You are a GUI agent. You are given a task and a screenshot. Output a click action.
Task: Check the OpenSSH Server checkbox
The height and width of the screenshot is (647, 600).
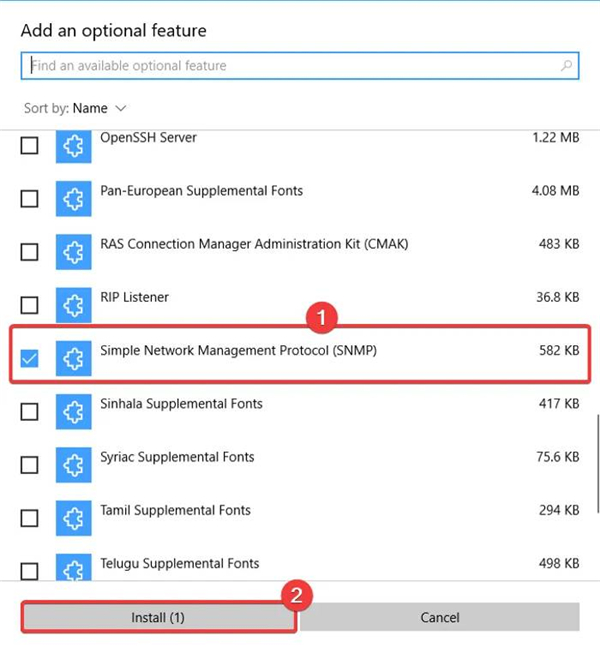(30, 146)
